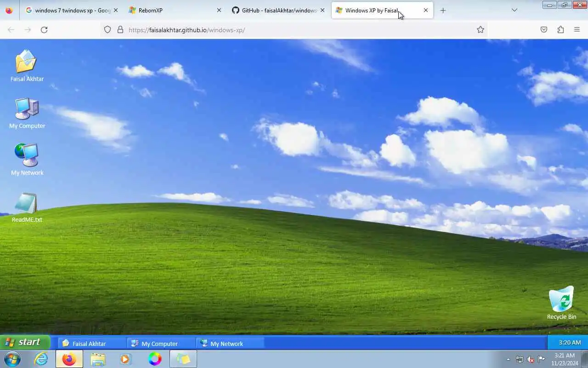
Task: Switch to the RebornXP tab
Action: point(175,10)
